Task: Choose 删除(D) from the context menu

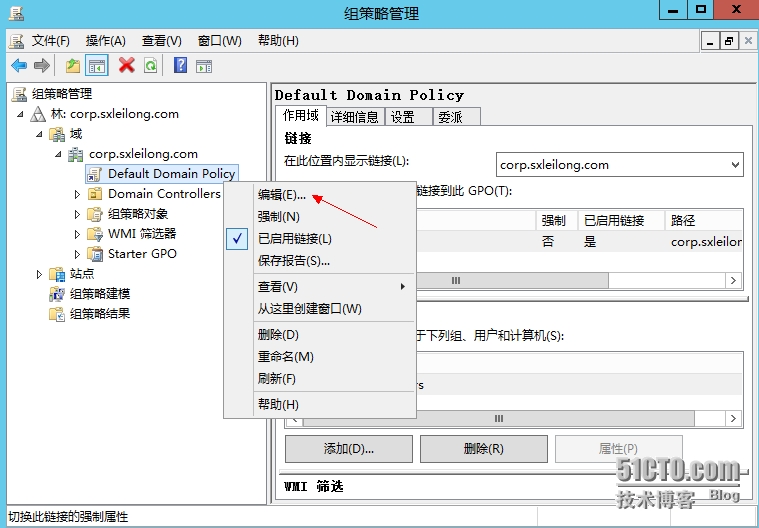Action: tap(319, 334)
